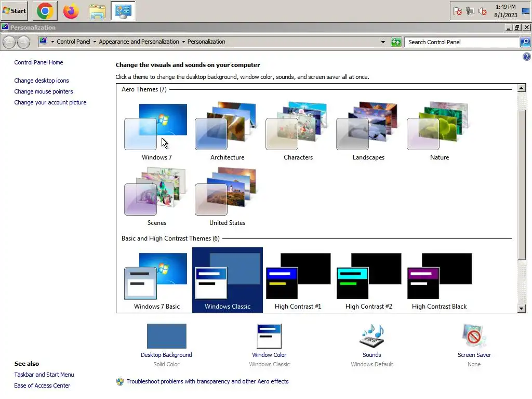Image resolution: width=532 pixels, height=399 pixels.
Task: Click the Show Desktop button
Action: point(526,11)
